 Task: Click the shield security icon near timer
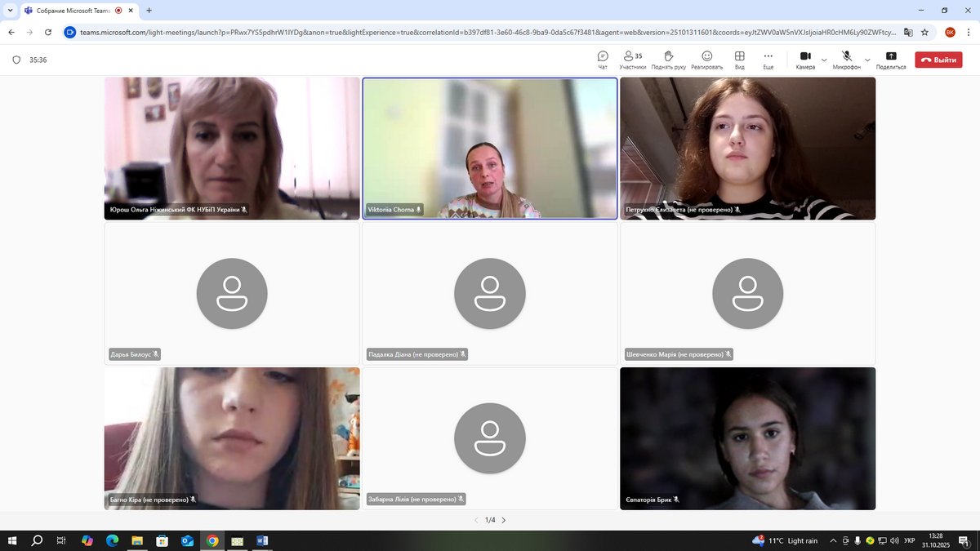tap(16, 60)
